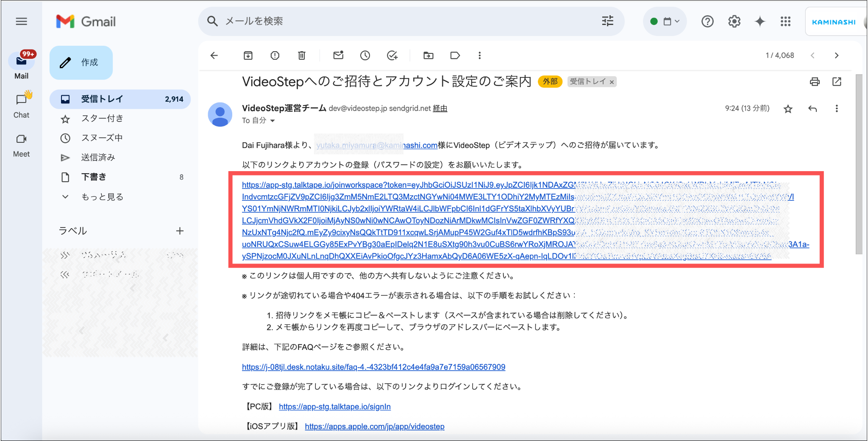Click the search magnifier icon
Screen dimensions: 868x441
click(212, 21)
